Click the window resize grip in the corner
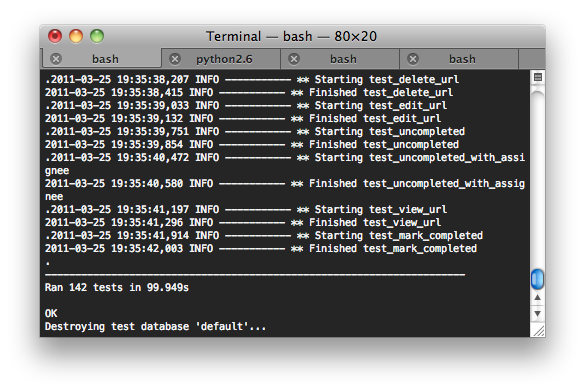This screenshot has width=585, height=392. pyautogui.click(x=538, y=331)
